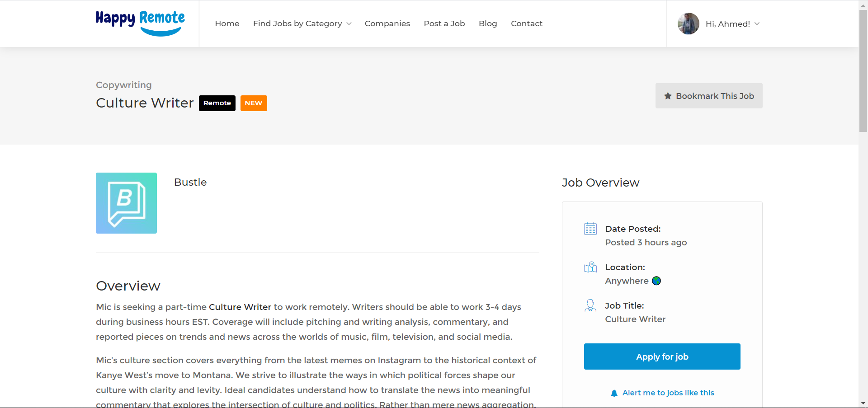This screenshot has width=868, height=408.
Task: Click Ahmed's profile avatar
Action: tap(688, 23)
